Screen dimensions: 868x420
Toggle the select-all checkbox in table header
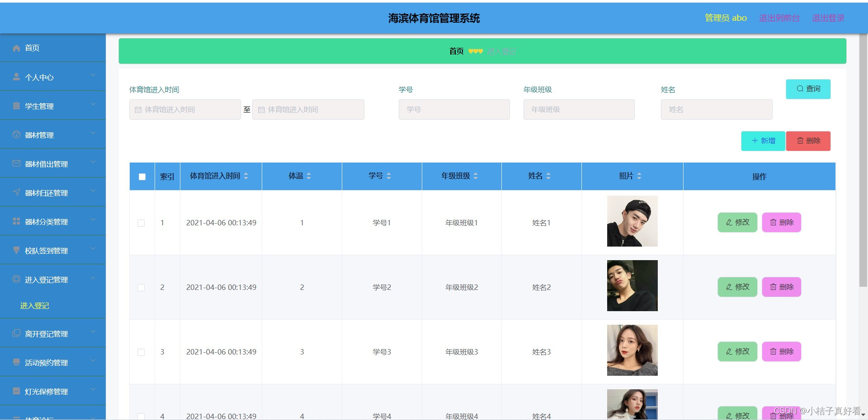point(142,176)
